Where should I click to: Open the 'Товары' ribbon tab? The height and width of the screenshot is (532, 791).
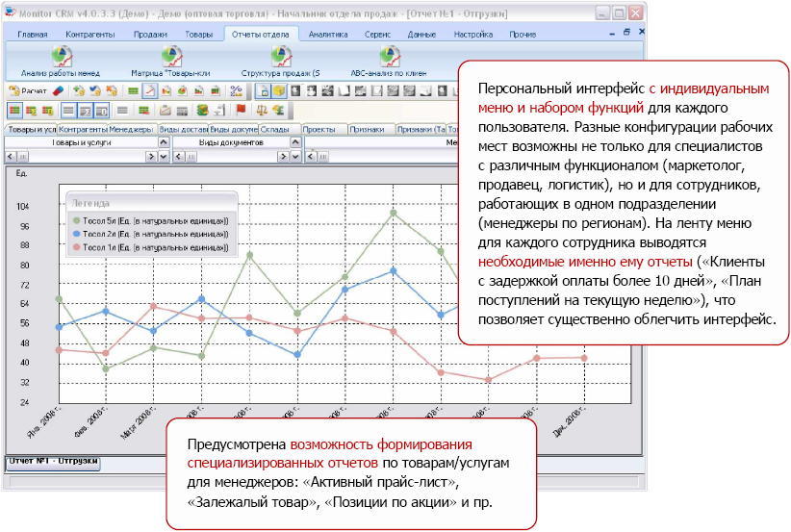click(199, 35)
